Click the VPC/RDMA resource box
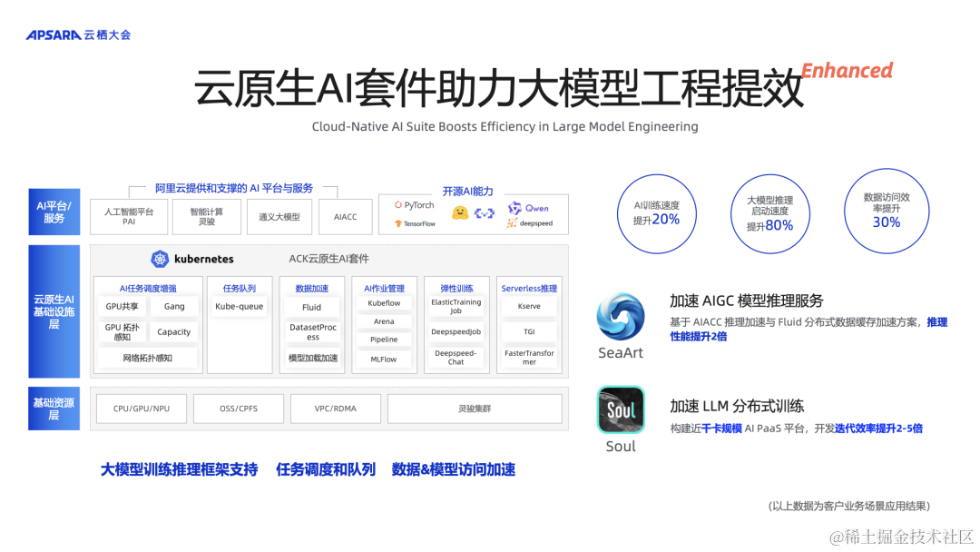980x552 pixels. click(336, 409)
